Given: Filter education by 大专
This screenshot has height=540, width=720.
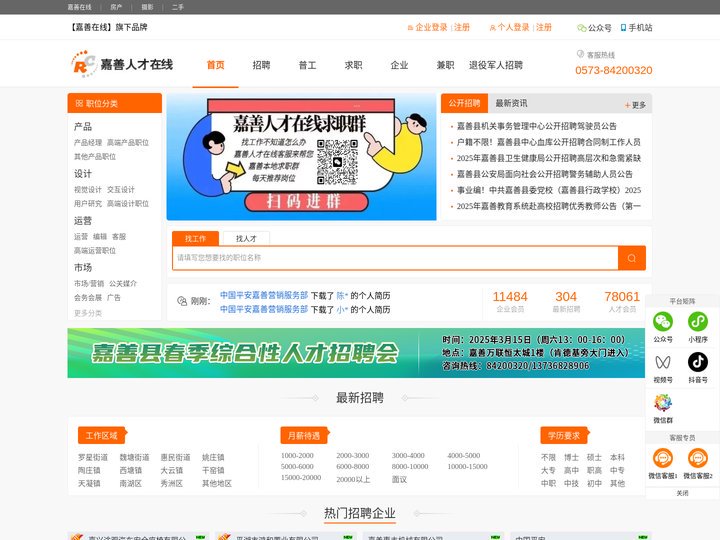Looking at the screenshot, I should point(548,470).
